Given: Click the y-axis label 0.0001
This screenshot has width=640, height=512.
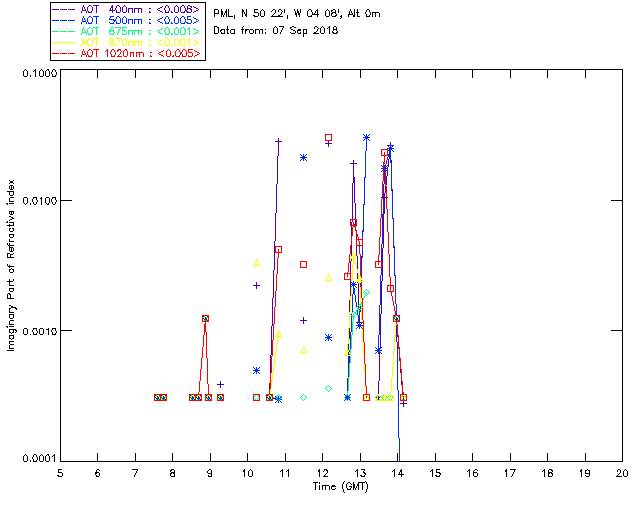Looking at the screenshot, I should (x=40, y=458).
